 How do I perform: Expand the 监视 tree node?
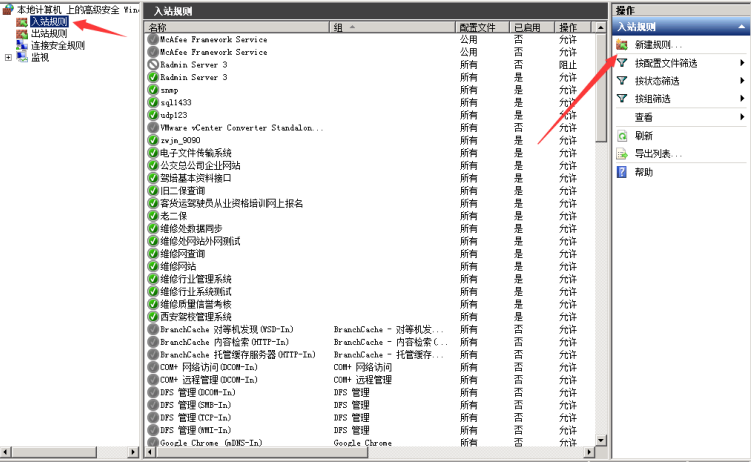point(8,58)
